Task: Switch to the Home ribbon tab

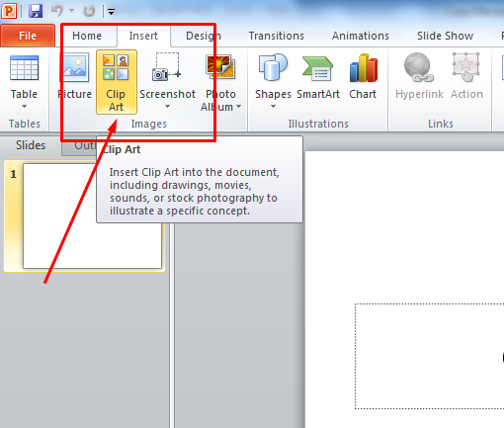Action: (87, 36)
